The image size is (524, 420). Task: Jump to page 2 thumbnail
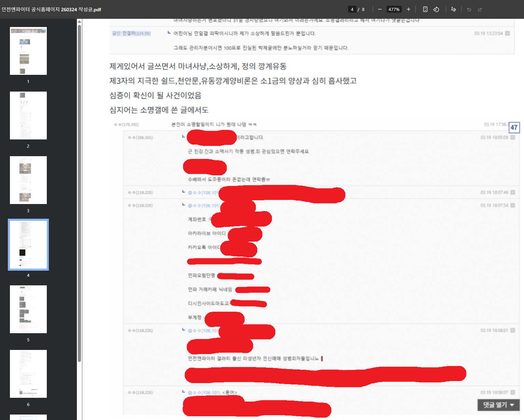coord(28,116)
